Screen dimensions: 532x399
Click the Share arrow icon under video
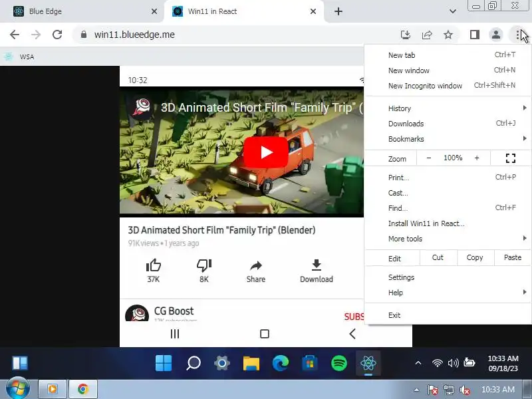pos(256,265)
